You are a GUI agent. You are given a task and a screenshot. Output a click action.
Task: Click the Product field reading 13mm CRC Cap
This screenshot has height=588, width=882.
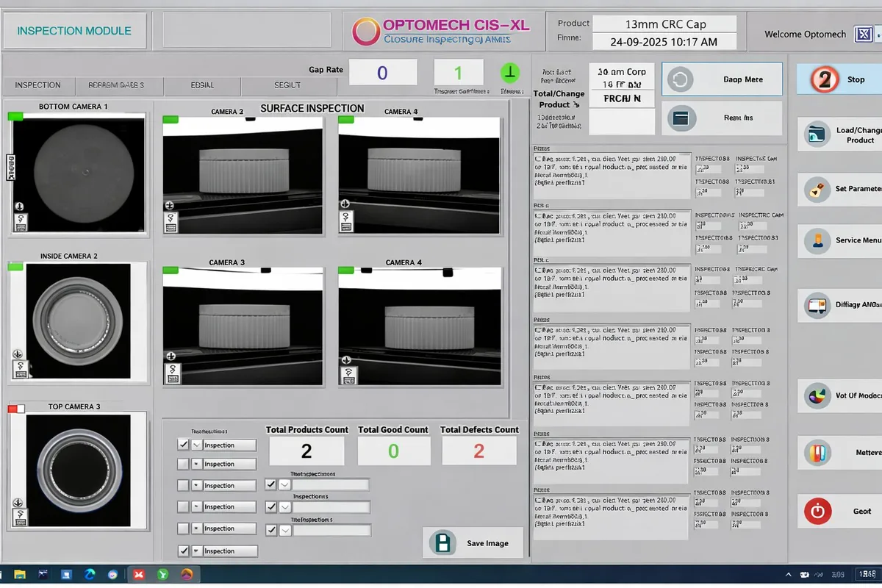coord(664,24)
